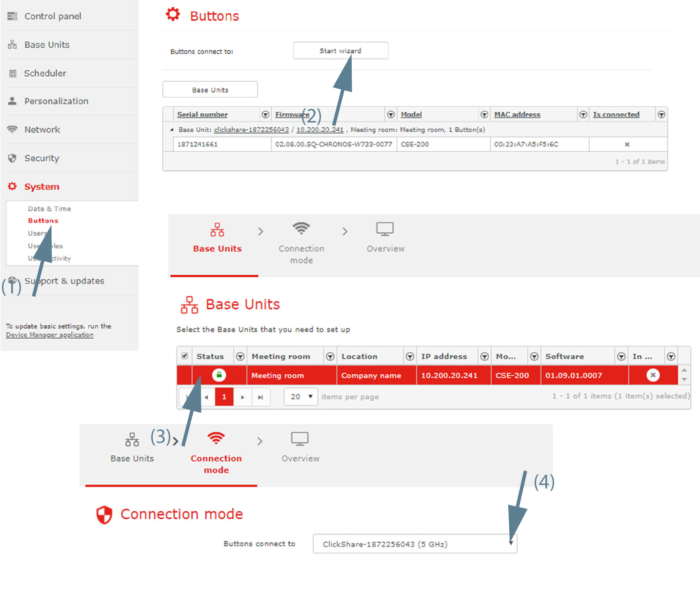Click the red Connection mode wifi step icon
Image resolution: width=700 pixels, height=590 pixels.
216,438
